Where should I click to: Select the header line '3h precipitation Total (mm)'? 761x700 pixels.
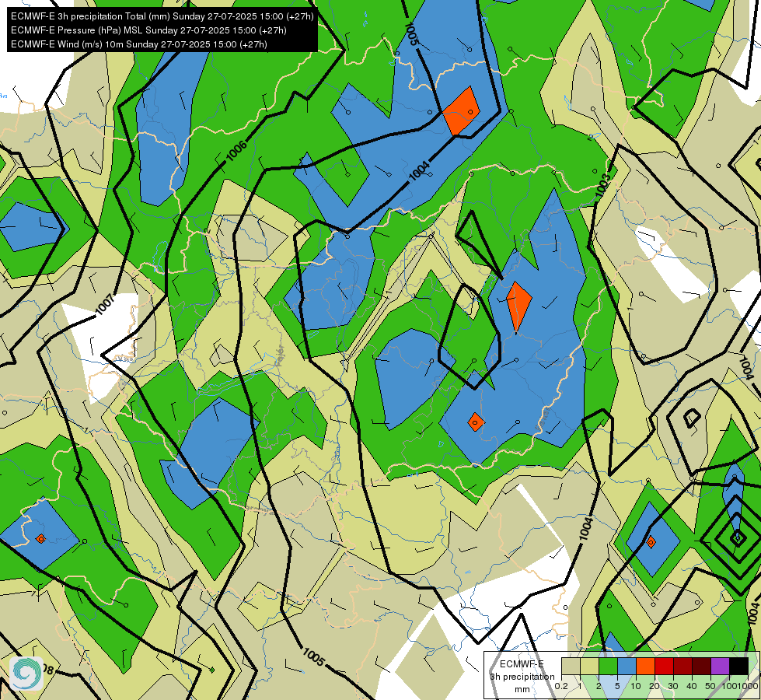point(162,16)
